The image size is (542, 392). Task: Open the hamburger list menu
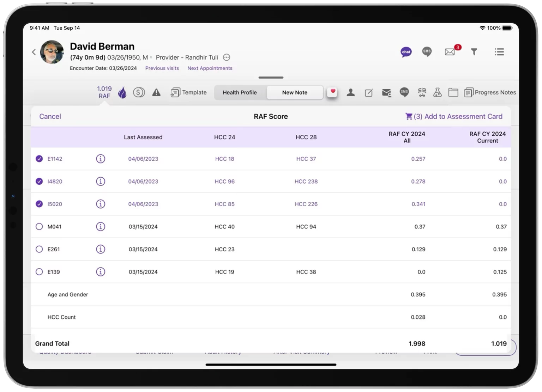[499, 52]
